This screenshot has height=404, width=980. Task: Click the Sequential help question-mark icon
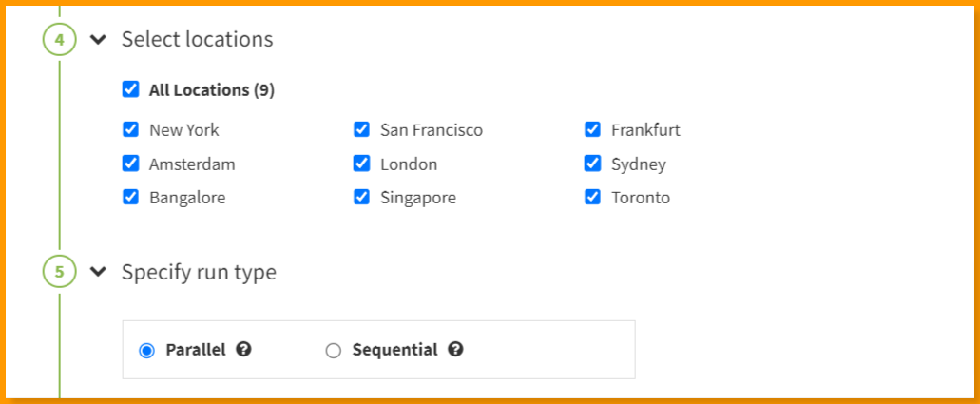coord(455,350)
